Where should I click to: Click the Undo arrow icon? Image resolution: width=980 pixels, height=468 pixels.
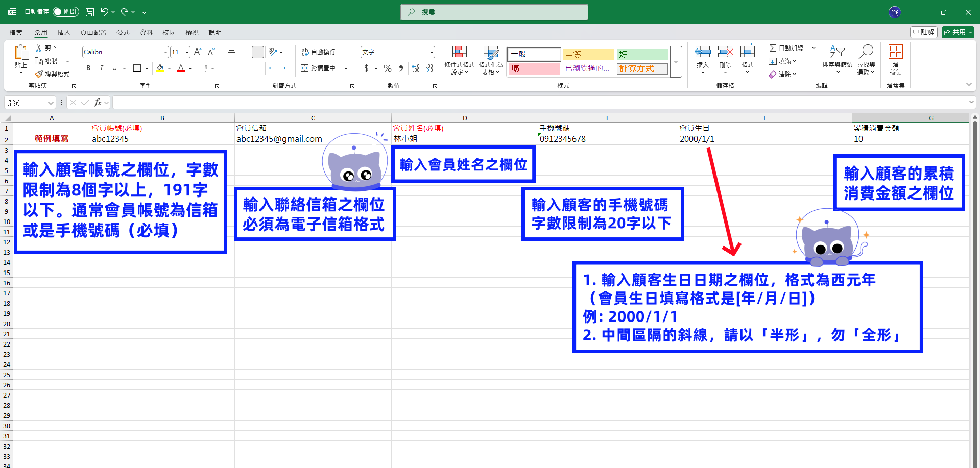[104, 12]
